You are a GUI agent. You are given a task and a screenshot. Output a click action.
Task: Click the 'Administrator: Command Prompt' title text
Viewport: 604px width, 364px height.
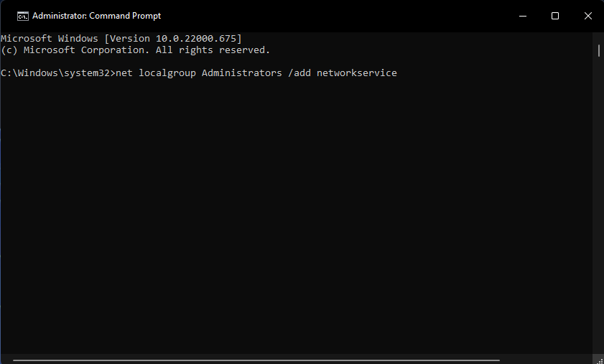coord(97,16)
